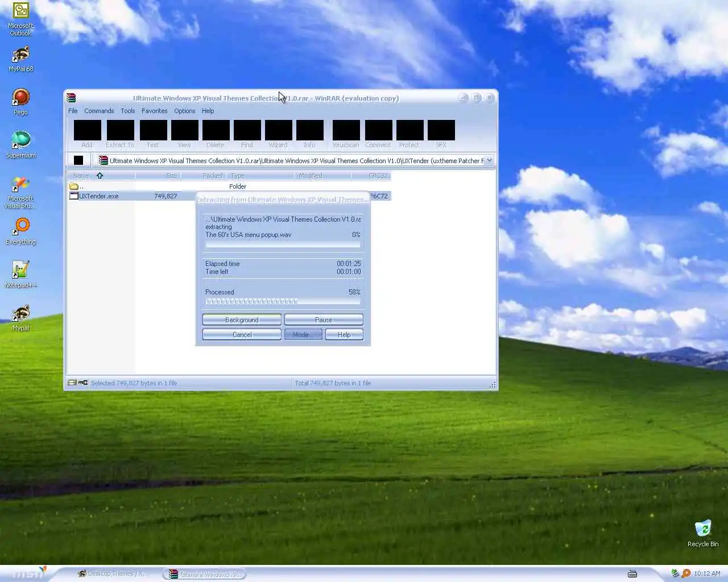The width and height of the screenshot is (728, 582).
Task: Sort file list by CRC32 column
Action: point(371,176)
